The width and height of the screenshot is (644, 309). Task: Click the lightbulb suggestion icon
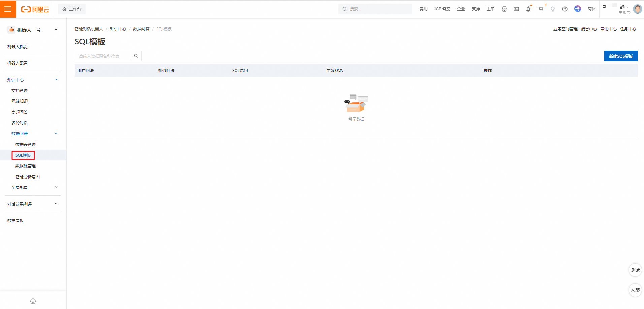pos(552,9)
